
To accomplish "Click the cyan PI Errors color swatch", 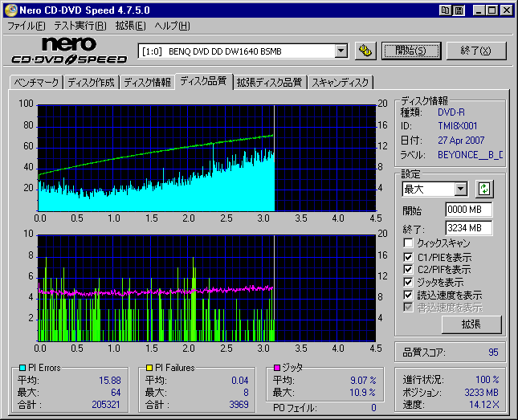I will 21,369.
